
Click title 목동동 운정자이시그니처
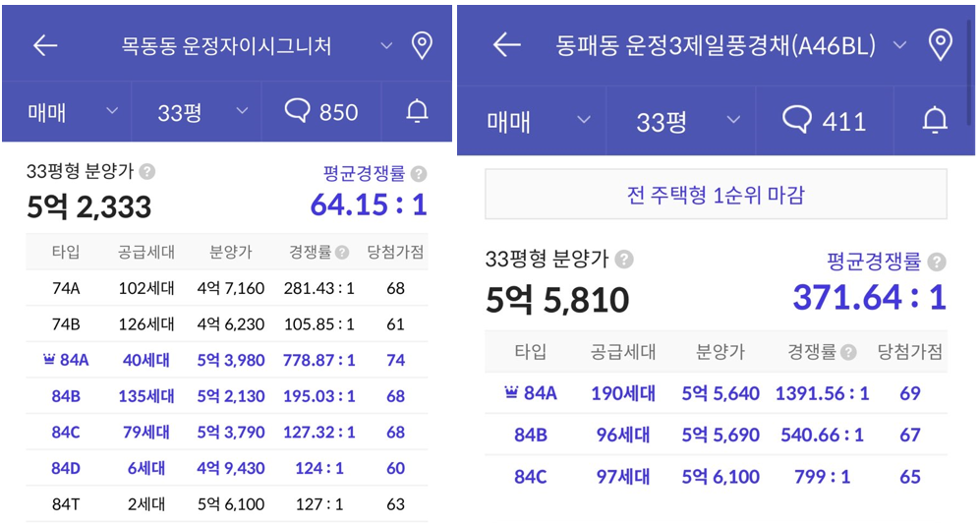(x=226, y=45)
